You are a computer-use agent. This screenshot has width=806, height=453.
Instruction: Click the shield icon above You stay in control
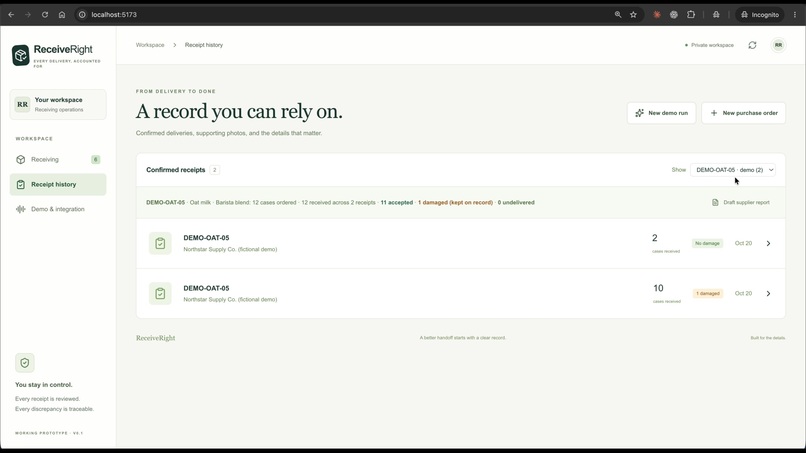25,363
